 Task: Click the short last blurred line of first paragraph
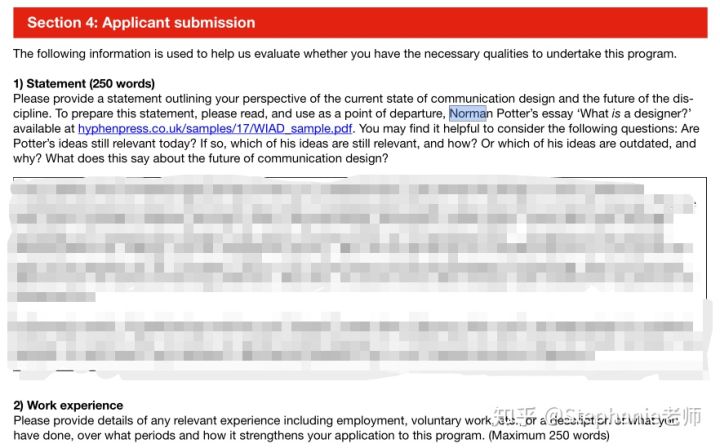(56, 297)
